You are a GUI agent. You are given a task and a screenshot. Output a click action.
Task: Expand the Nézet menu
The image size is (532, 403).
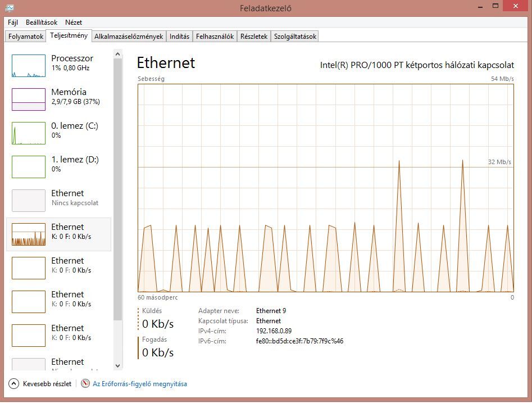coord(74,22)
